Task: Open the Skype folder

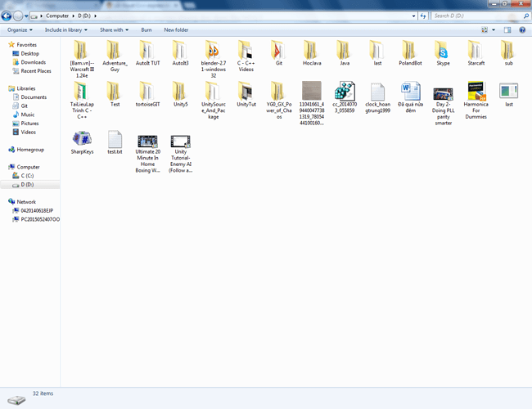Action: point(443,49)
